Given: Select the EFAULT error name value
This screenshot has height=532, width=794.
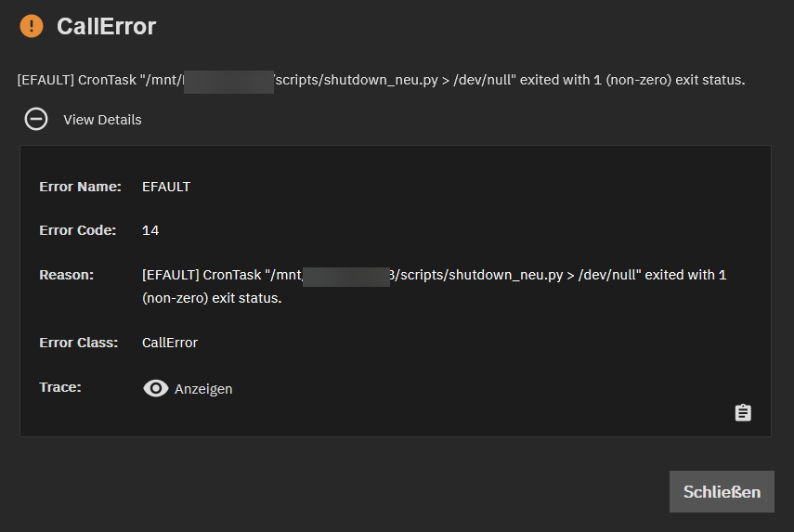Looking at the screenshot, I should click(x=166, y=187).
